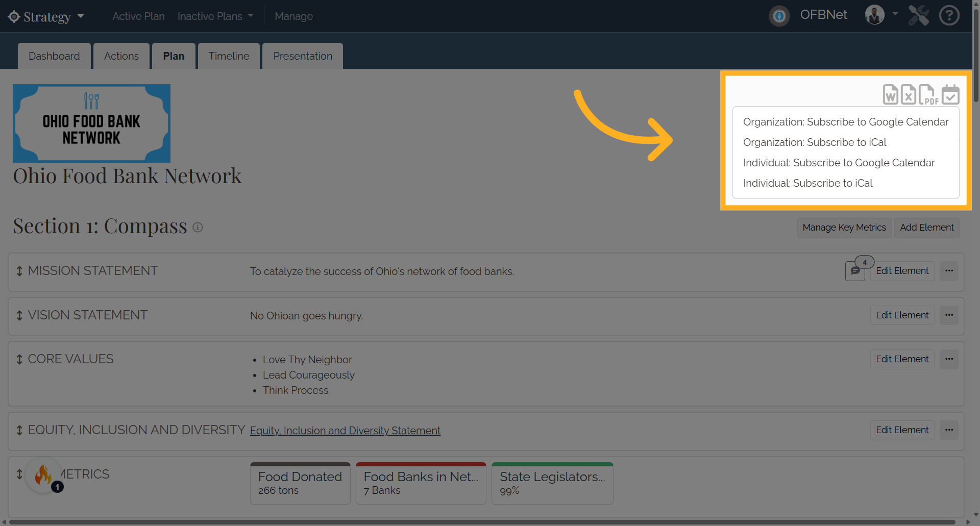Switch to the Presentation tab
The height and width of the screenshot is (526, 980).
303,56
